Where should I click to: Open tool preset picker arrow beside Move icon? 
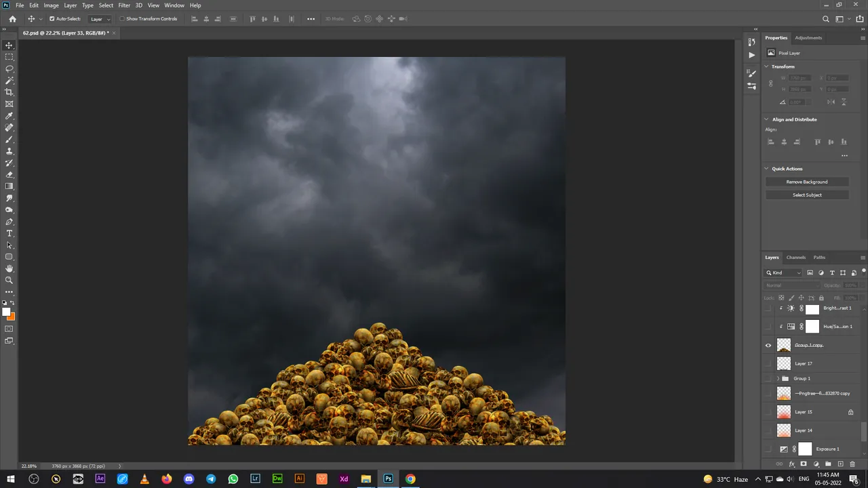coord(40,19)
